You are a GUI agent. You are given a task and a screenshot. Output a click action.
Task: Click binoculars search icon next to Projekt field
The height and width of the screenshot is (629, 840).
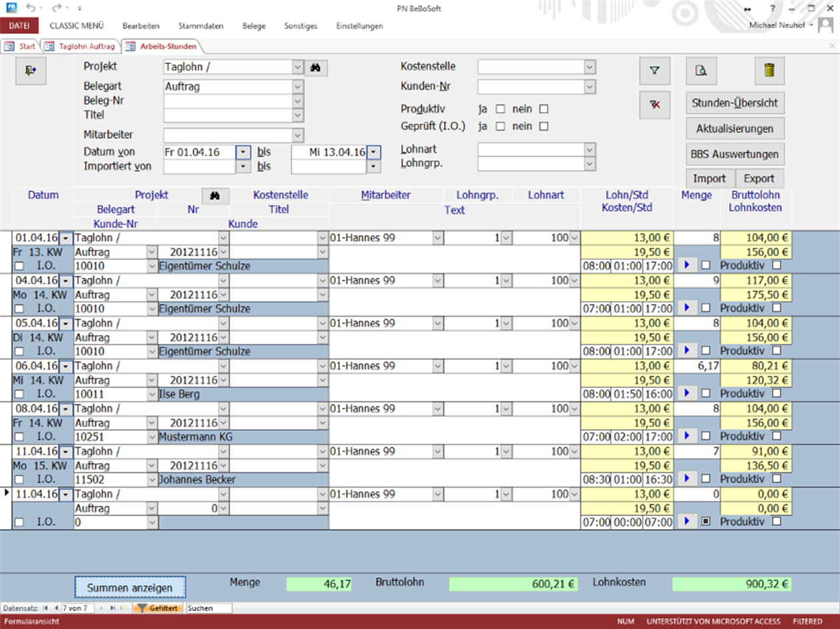pyautogui.click(x=316, y=67)
